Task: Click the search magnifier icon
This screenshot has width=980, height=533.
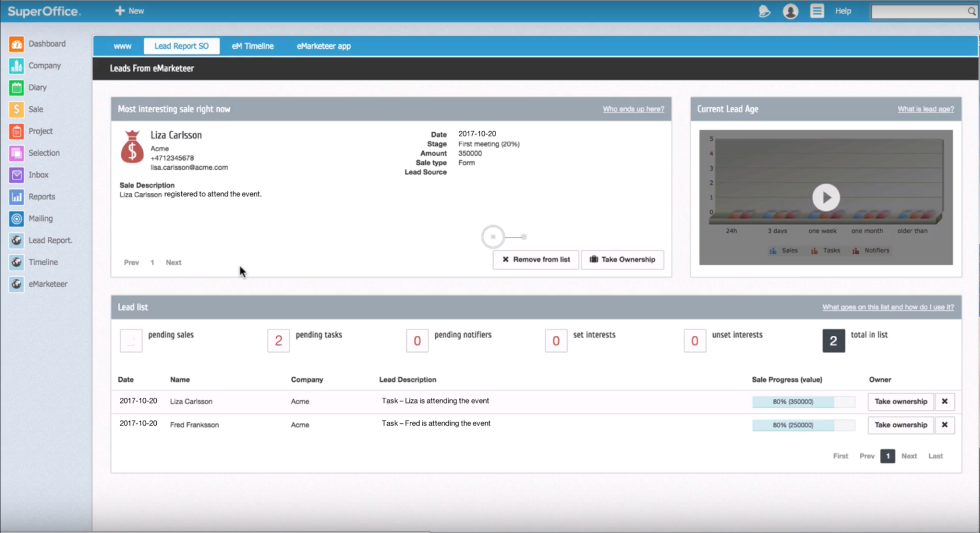Action: coord(971,11)
